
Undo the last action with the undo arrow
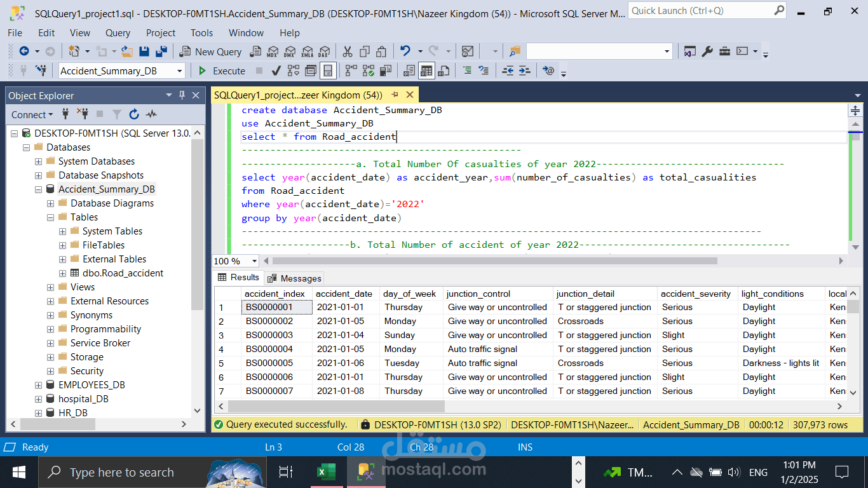(x=404, y=51)
